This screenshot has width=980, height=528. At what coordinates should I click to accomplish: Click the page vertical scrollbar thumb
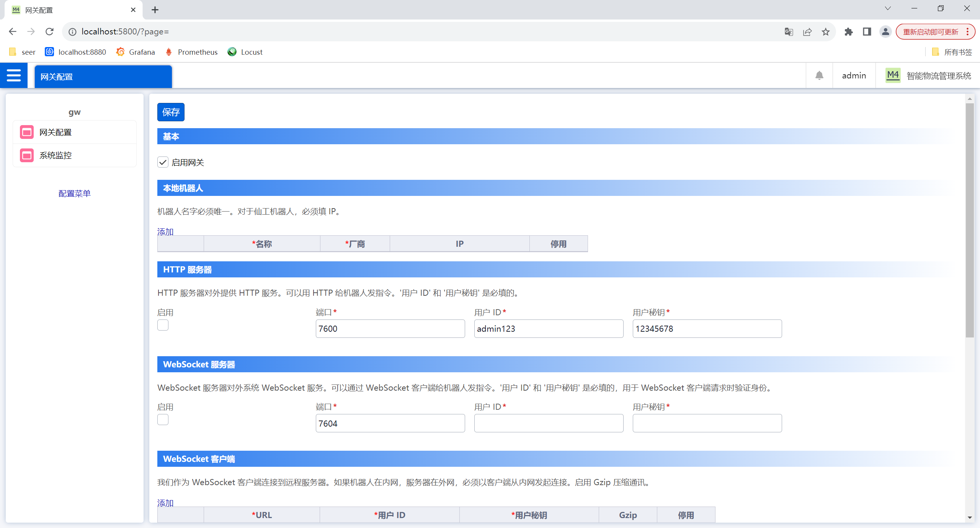click(970, 220)
